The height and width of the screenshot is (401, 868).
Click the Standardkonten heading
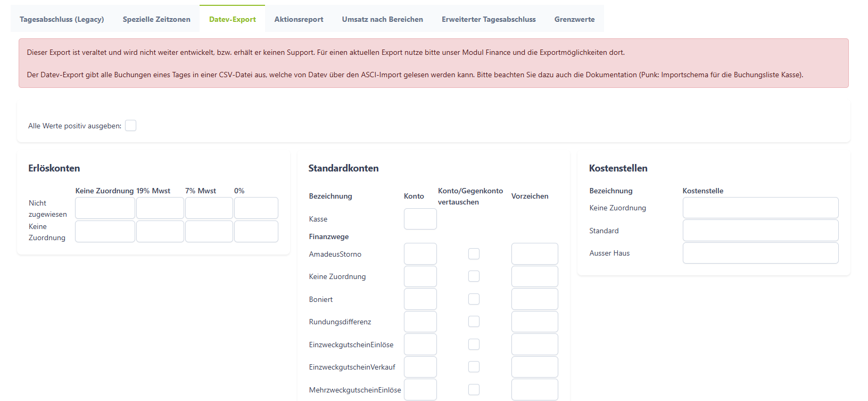[343, 168]
